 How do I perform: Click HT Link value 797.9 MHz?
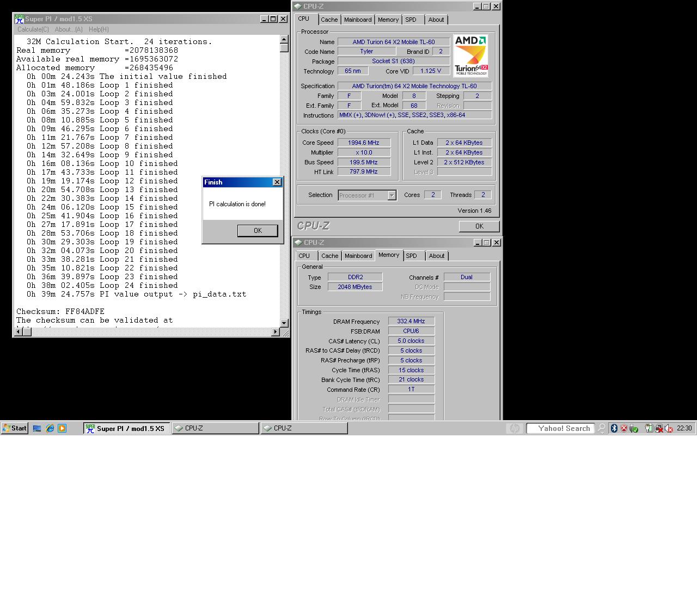[364, 171]
